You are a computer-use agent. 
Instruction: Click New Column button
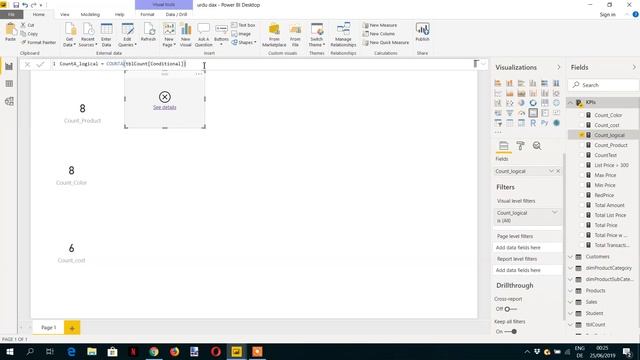coord(379,34)
